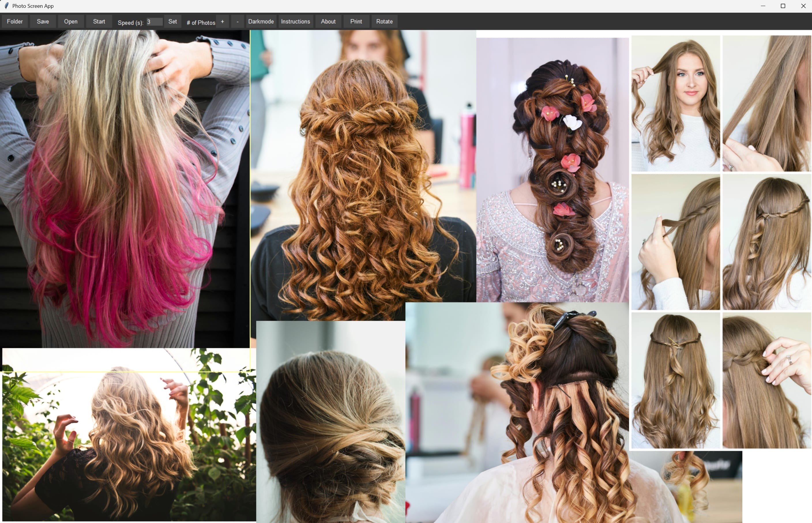Open the Instructions menu item
Image resolution: width=812 pixels, height=523 pixels.
[295, 21]
